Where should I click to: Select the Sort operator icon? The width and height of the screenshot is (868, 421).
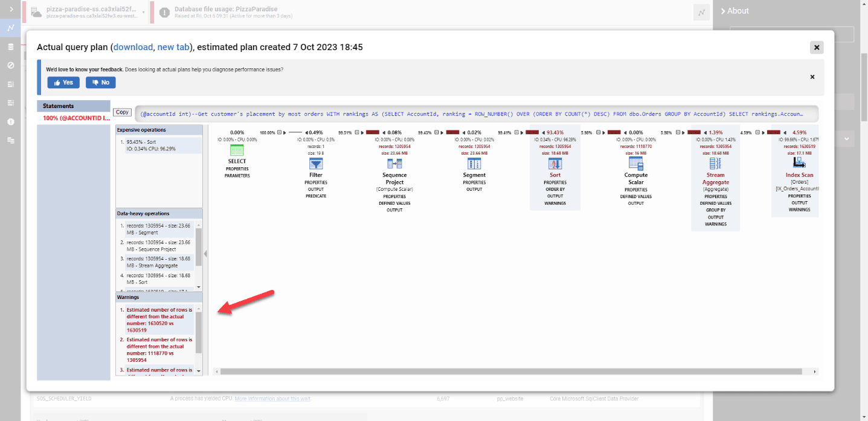[555, 164]
